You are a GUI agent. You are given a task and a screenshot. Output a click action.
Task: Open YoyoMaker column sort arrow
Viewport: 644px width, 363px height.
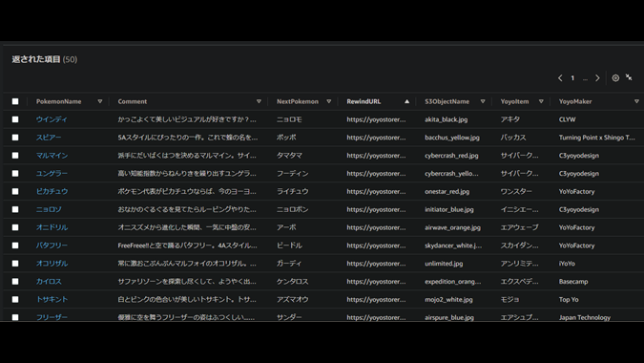point(636,101)
